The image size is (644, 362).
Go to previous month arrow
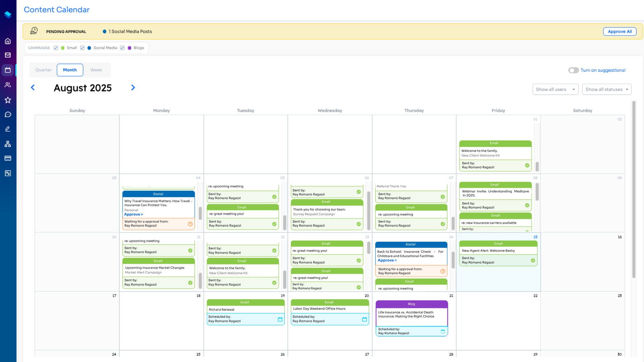[33, 87]
